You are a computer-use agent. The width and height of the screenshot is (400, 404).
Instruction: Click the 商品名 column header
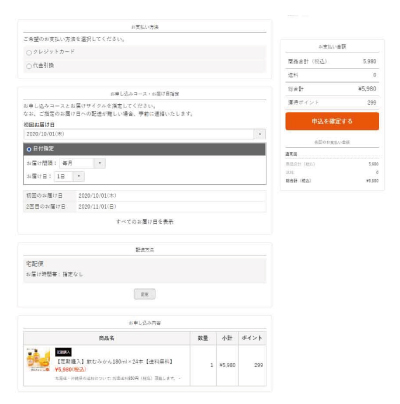click(x=107, y=338)
